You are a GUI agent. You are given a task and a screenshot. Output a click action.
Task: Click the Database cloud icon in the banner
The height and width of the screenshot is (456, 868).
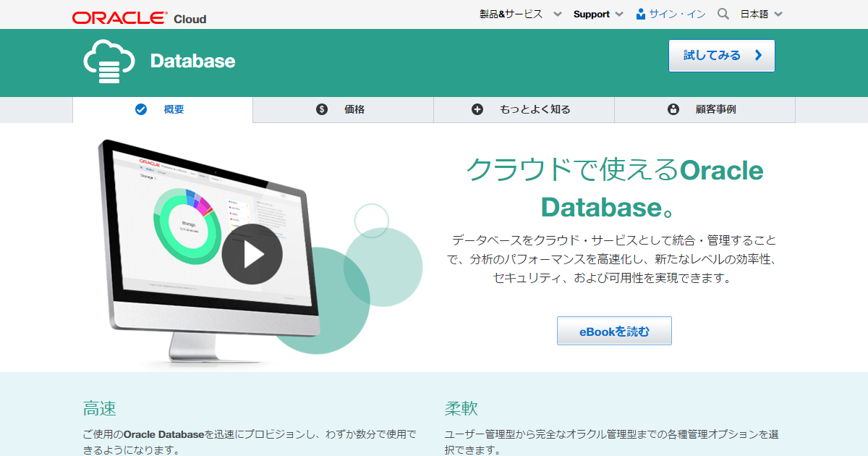pos(108,62)
